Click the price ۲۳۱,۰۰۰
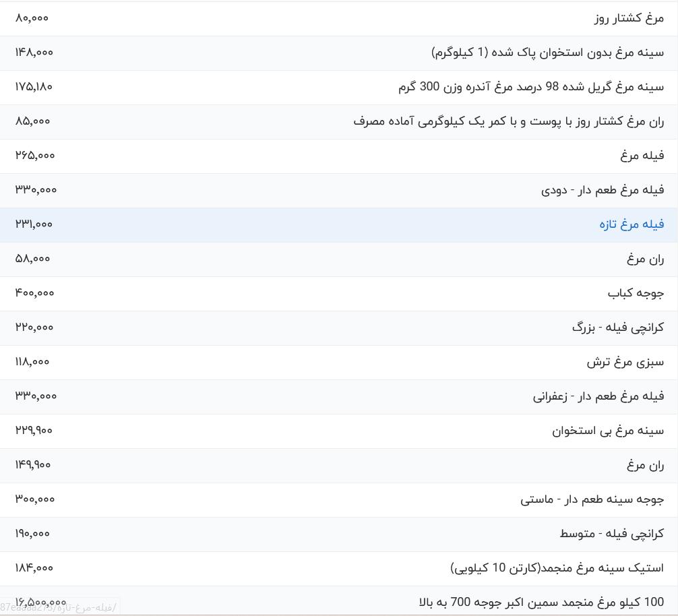 [34, 224]
